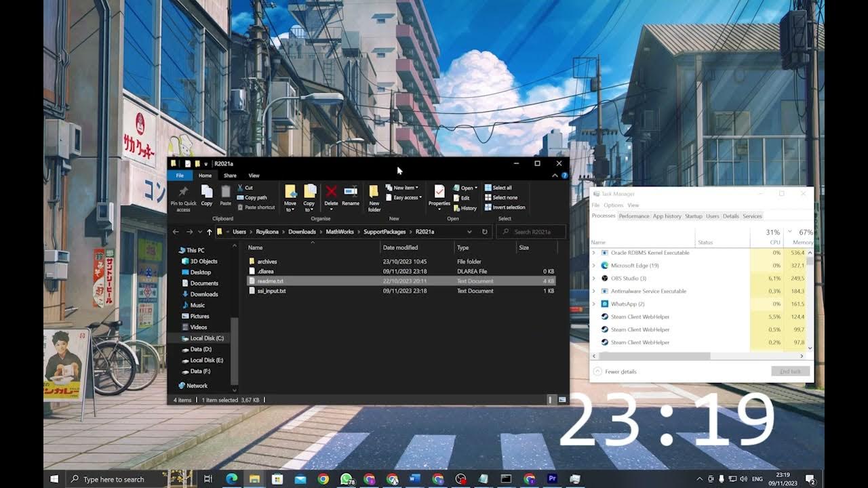Click Paste shortcut in the ribbon
Image resolution: width=868 pixels, height=488 pixels.
[256, 207]
